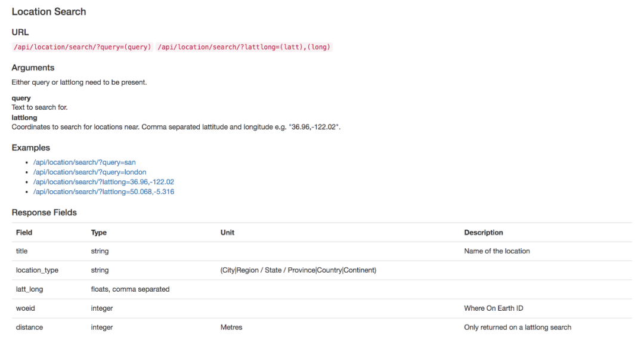This screenshot has height=343, width=644.
Task: Click 'Either query or lattlong need to be present.'
Action: point(79,82)
